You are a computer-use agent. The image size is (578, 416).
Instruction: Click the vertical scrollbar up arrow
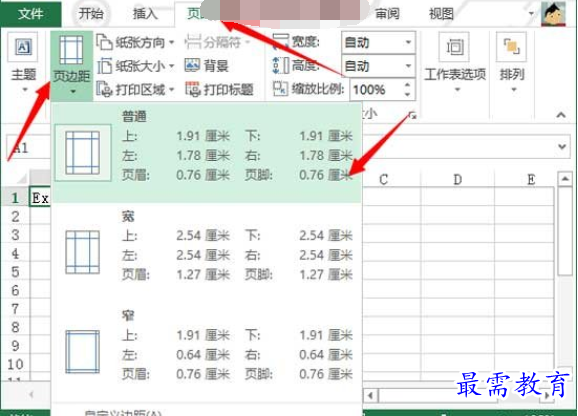pyautogui.click(x=565, y=179)
